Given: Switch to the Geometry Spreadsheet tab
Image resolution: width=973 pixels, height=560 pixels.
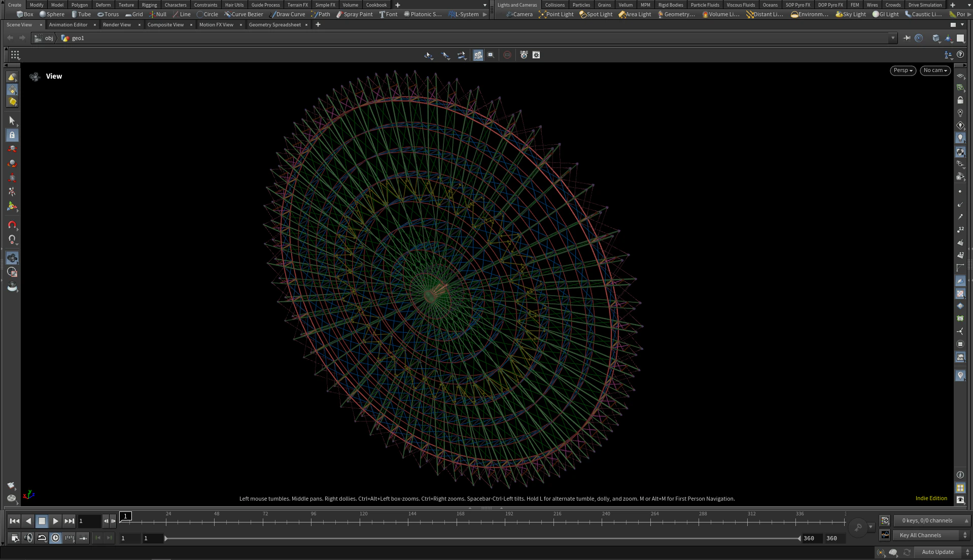Looking at the screenshot, I should click(x=274, y=25).
